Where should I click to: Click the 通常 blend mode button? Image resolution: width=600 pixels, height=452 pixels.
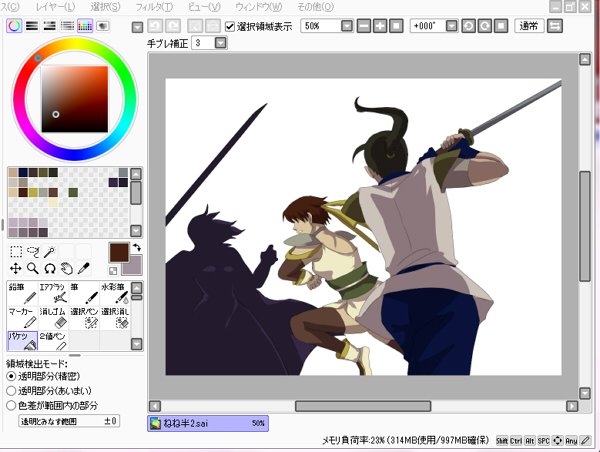[529, 26]
